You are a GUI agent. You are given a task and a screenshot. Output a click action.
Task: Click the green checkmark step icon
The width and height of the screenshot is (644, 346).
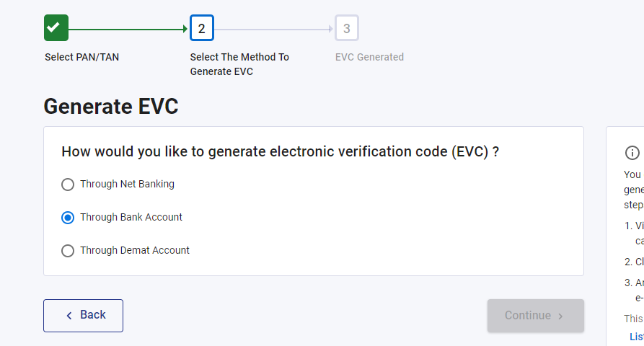click(x=56, y=28)
